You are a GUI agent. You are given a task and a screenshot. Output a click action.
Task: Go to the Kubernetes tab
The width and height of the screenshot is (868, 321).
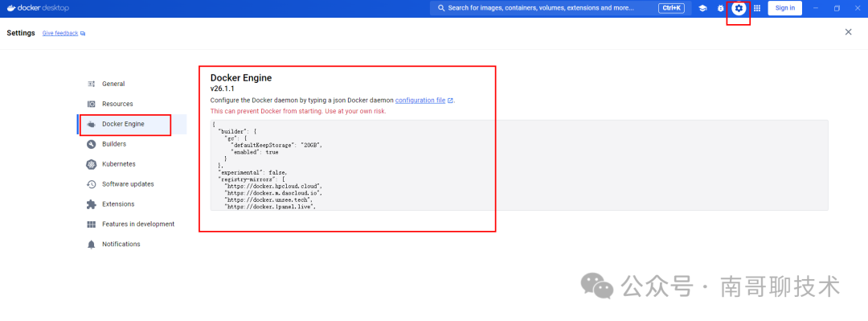[x=132, y=164]
